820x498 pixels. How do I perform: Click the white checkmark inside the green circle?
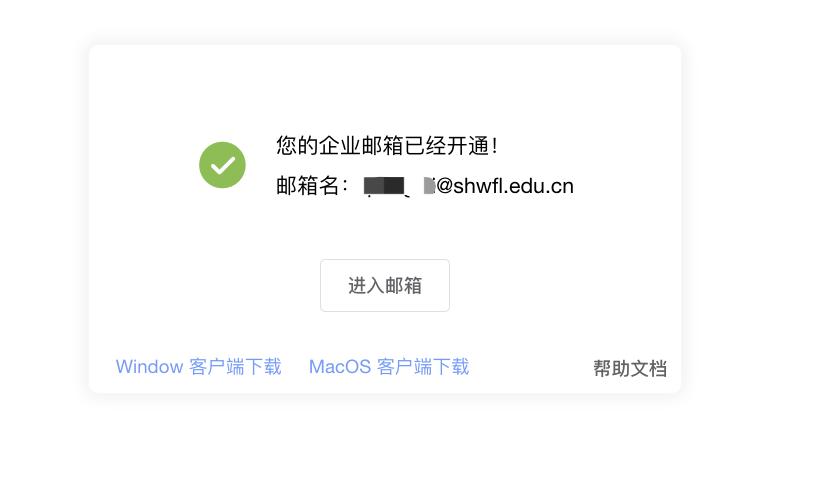tap(223, 166)
